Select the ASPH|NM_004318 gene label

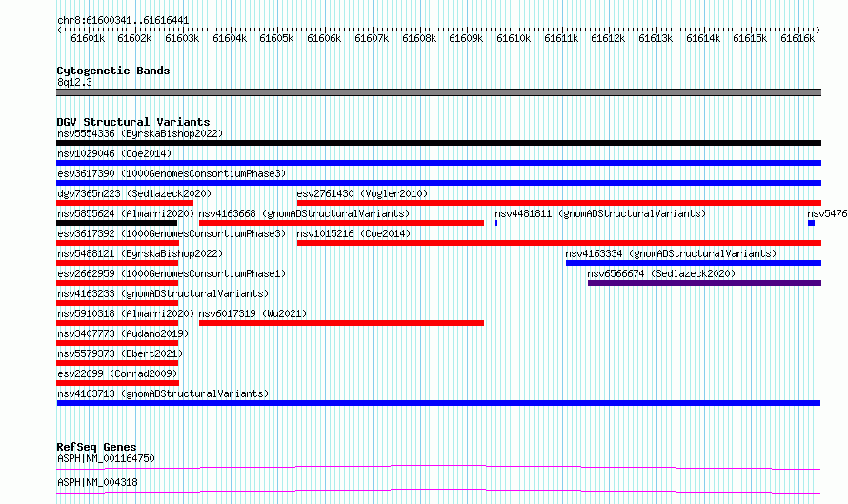point(97,482)
